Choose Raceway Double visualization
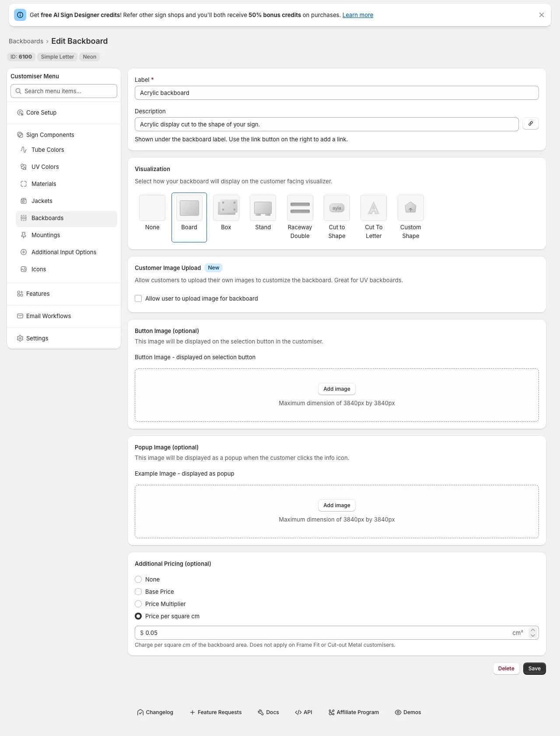Image resolution: width=560 pixels, height=736 pixels. pos(300,217)
